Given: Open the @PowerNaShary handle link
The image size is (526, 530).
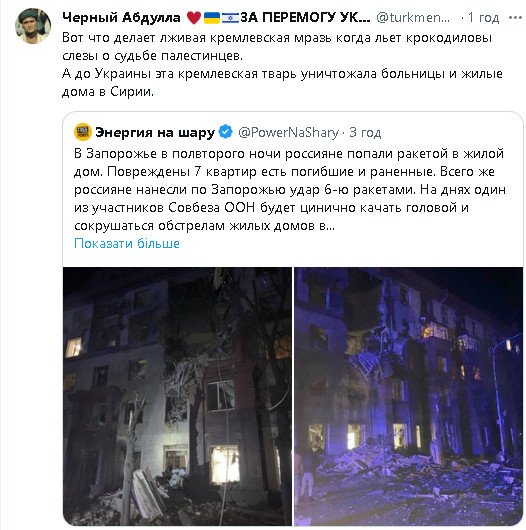Looking at the screenshot, I should click(x=288, y=132).
